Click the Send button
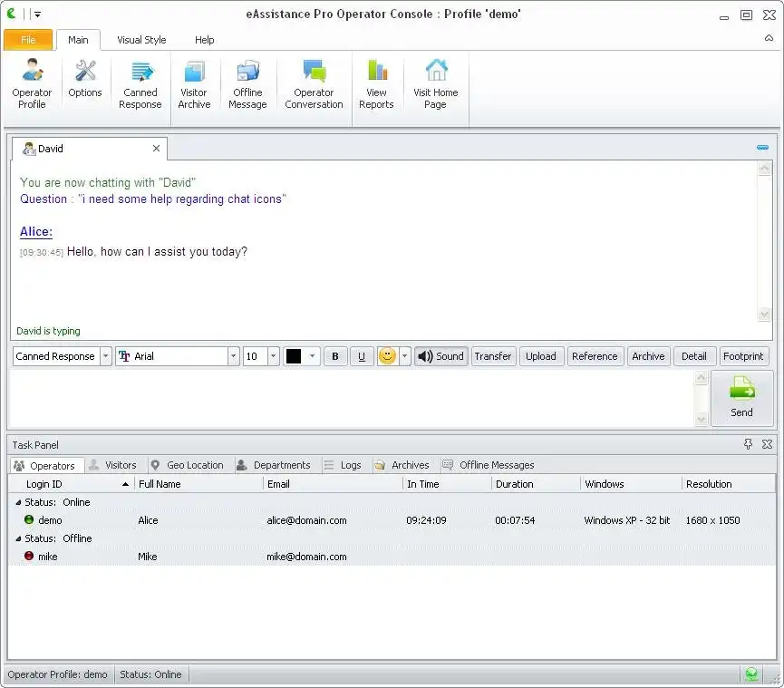 pyautogui.click(x=741, y=398)
